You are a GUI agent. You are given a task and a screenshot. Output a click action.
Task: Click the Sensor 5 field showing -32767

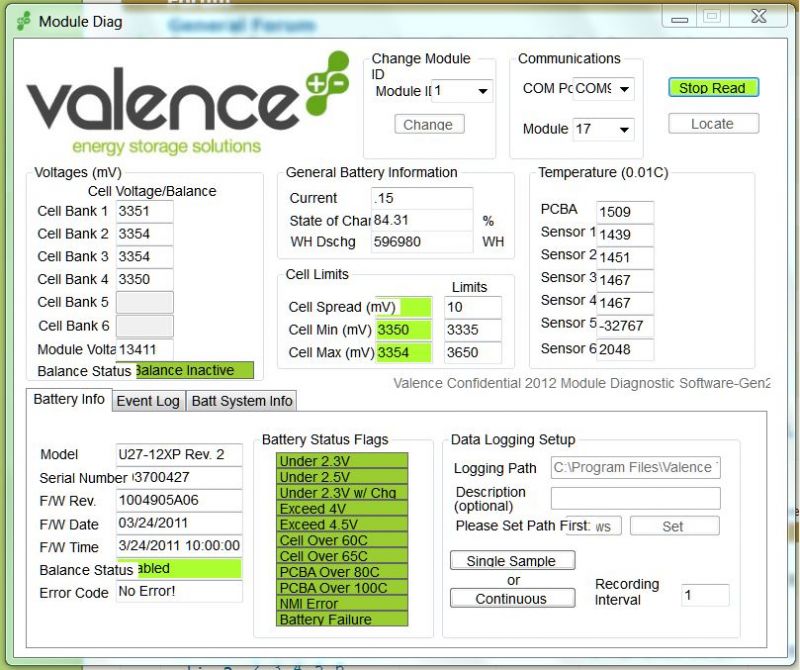[625, 326]
